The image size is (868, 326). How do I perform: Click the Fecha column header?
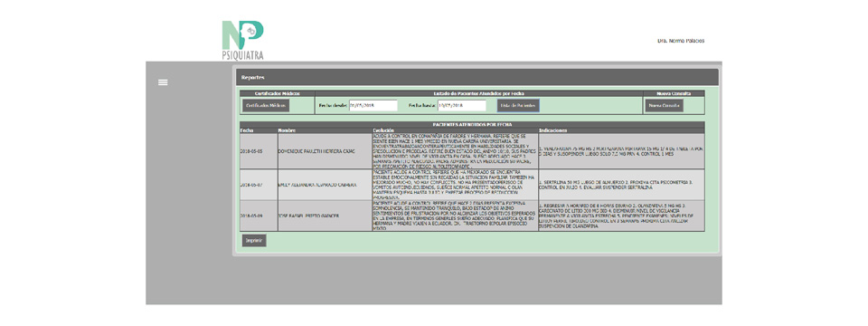pos(246,130)
